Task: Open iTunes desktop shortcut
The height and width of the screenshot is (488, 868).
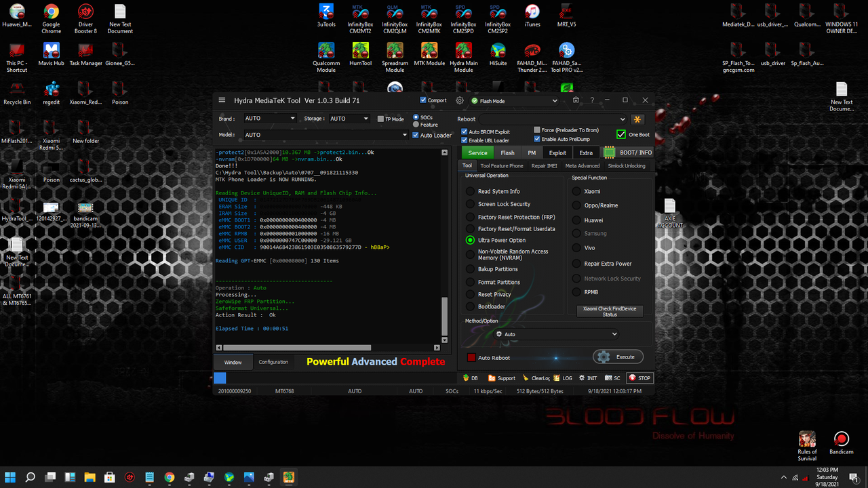Action: (x=532, y=16)
